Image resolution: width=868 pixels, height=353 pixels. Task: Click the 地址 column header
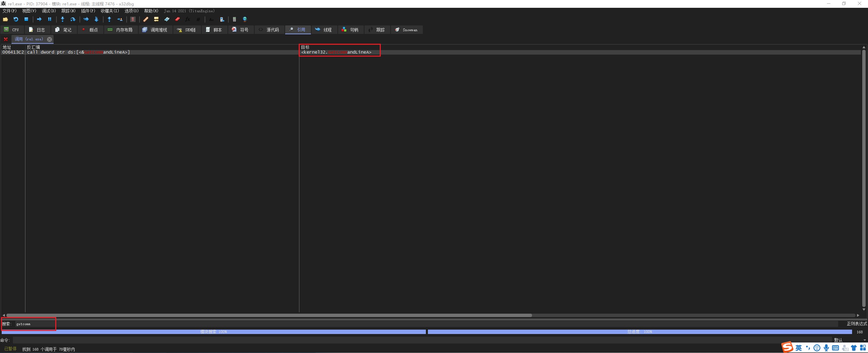tap(13, 47)
